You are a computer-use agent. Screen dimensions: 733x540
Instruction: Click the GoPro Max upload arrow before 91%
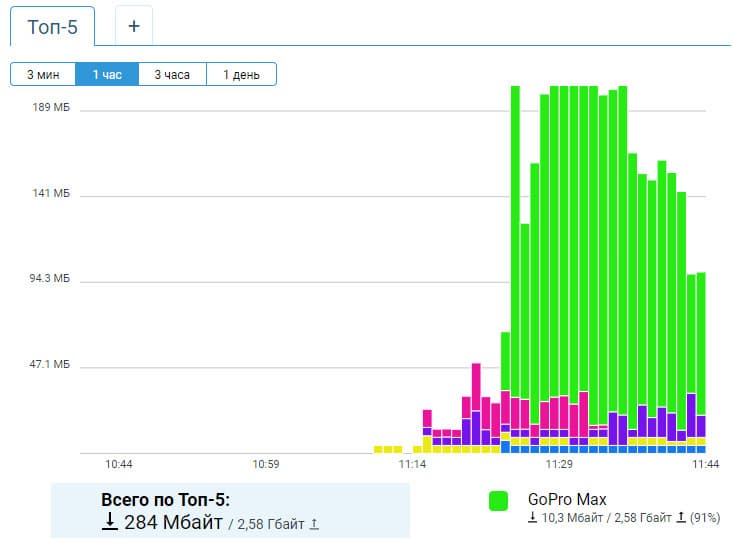(681, 517)
